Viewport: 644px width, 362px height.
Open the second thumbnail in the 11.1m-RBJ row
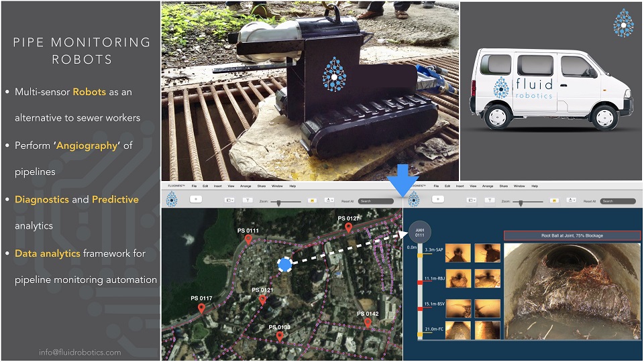point(488,278)
